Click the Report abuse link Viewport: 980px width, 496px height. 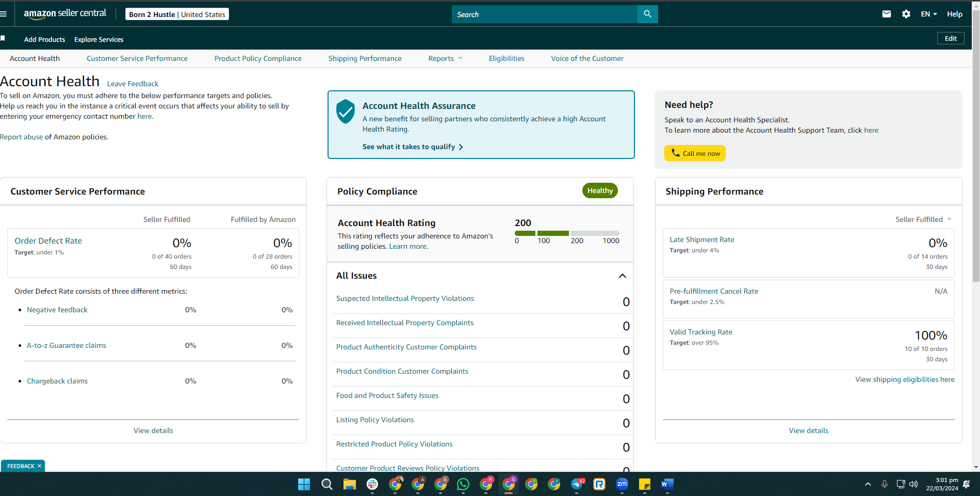(x=22, y=137)
